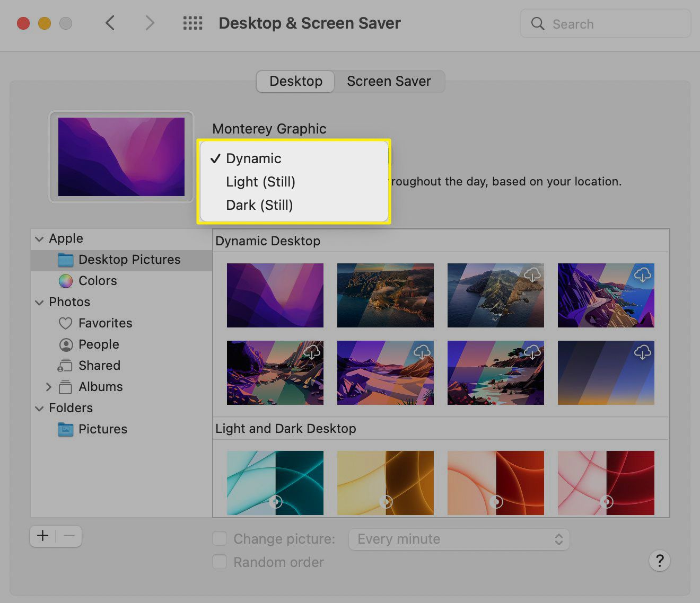This screenshot has width=700, height=603.
Task: Choose Light (Still) from the menu
Action: pyautogui.click(x=260, y=182)
